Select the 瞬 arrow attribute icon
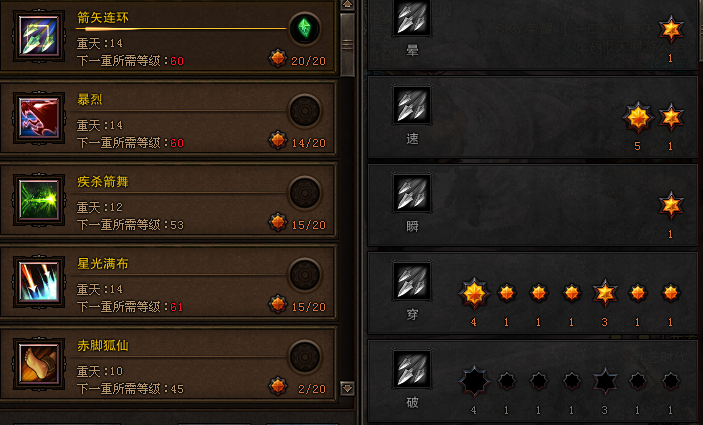The image size is (703, 425). click(412, 193)
